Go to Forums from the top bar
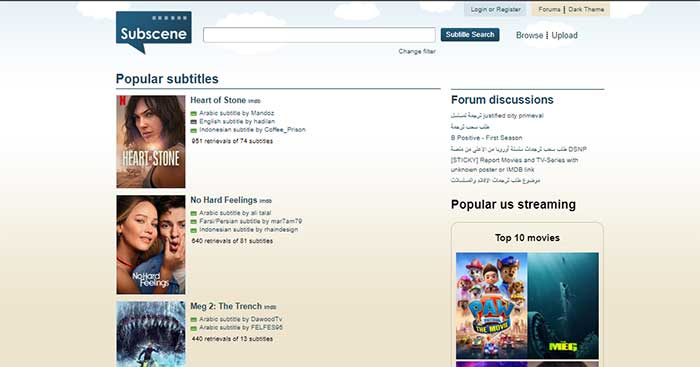 549,9
